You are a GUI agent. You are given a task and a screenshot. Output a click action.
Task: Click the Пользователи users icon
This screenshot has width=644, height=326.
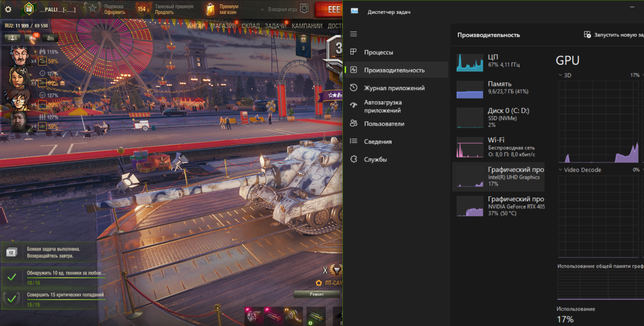[x=353, y=124]
